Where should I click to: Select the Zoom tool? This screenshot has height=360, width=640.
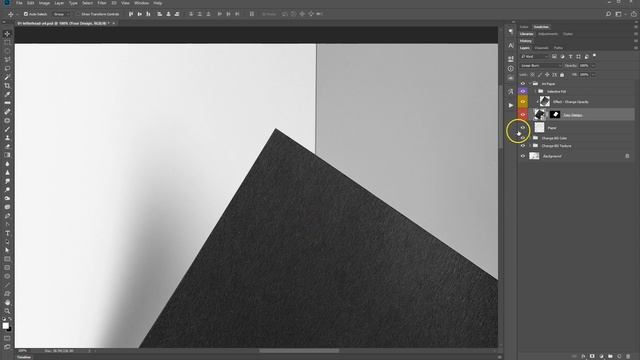7,311
